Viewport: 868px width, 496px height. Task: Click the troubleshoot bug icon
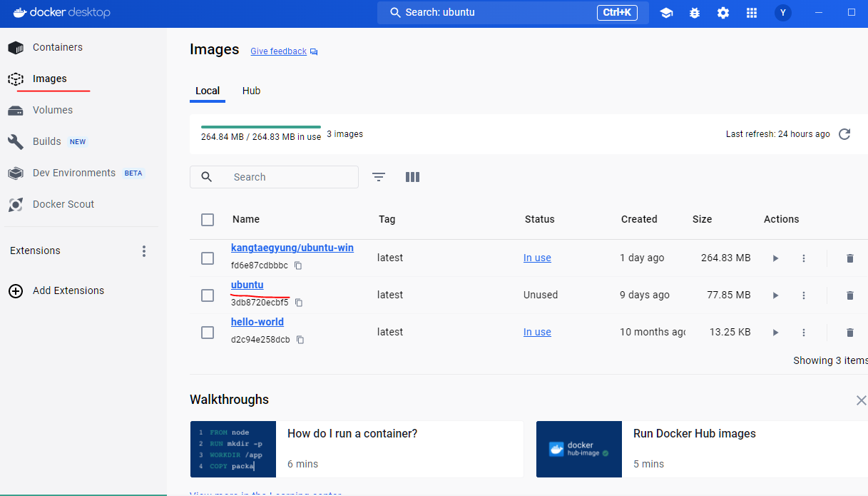(x=695, y=13)
